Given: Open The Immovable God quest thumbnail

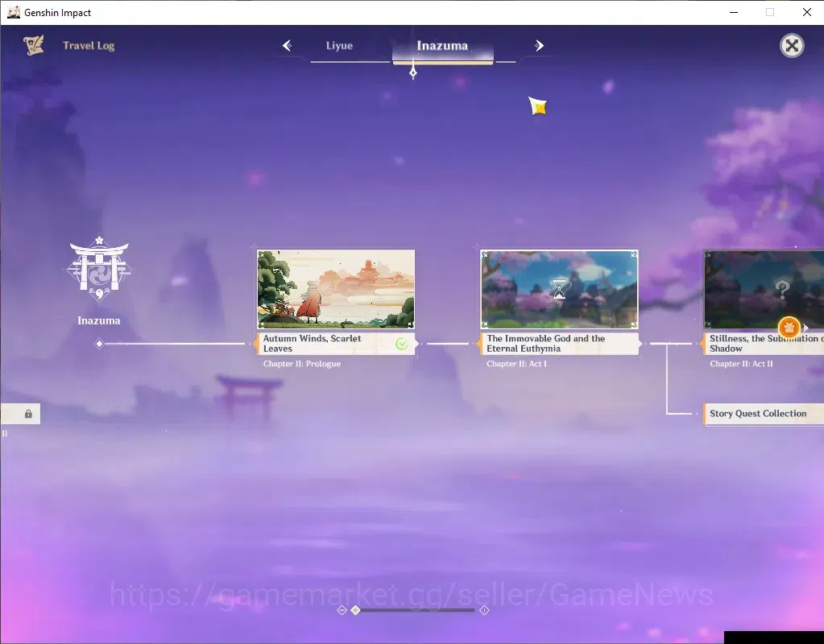Looking at the screenshot, I should (x=559, y=290).
